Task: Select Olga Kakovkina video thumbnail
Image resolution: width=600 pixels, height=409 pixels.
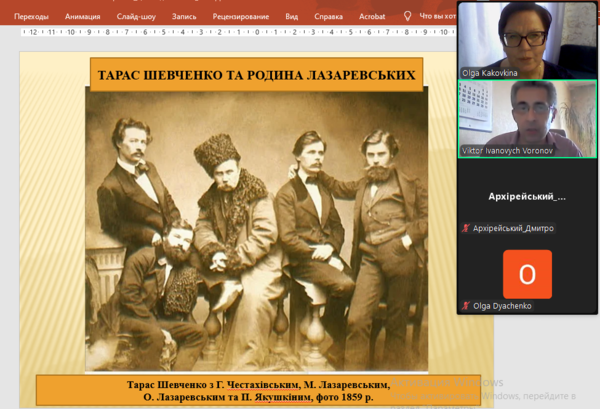Action: click(x=527, y=40)
